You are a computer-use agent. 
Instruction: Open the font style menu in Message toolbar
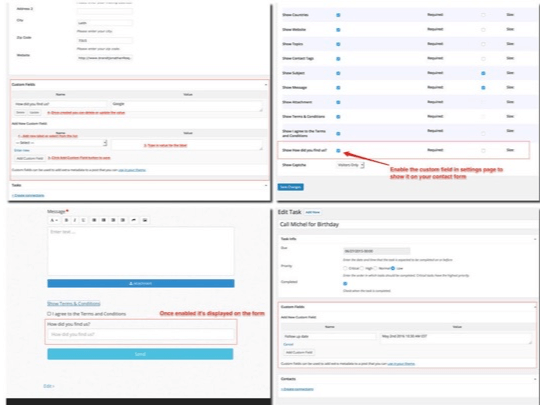point(54,220)
